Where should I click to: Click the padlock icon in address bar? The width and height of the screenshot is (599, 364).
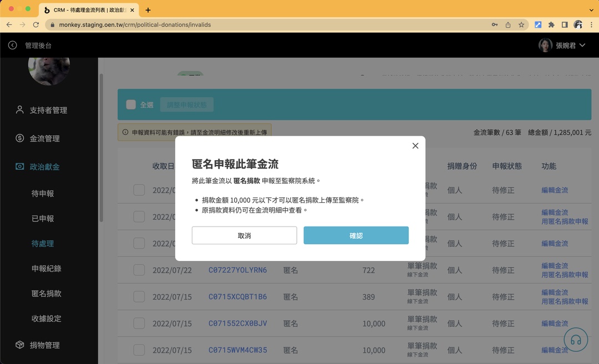pos(52,24)
